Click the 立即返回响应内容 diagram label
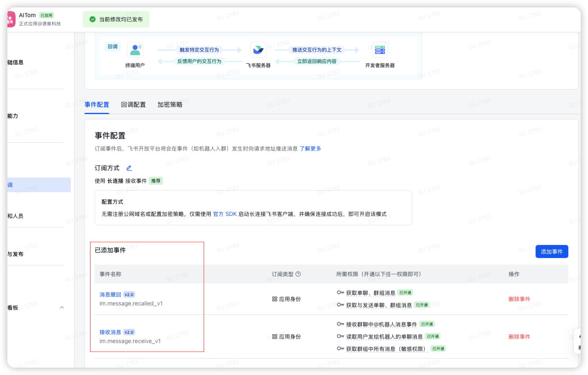The width and height of the screenshot is (588, 375). point(317,61)
